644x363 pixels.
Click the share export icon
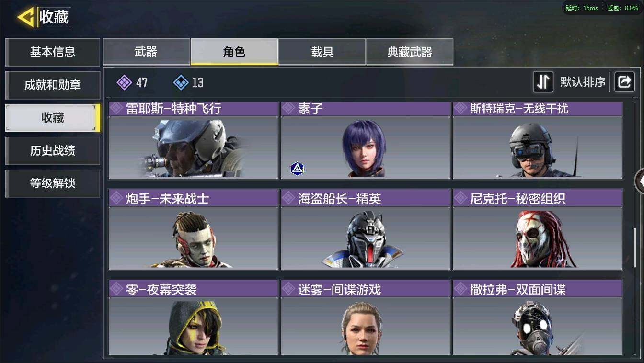coord(624,82)
